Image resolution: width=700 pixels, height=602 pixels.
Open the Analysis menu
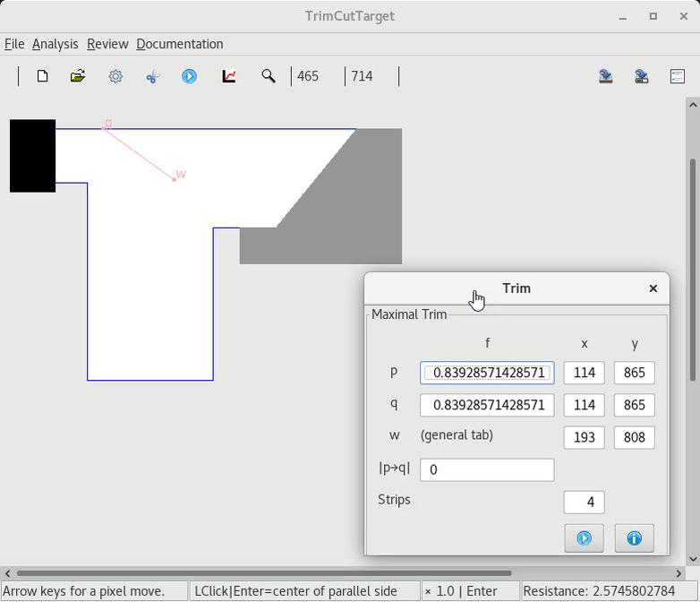pos(55,44)
